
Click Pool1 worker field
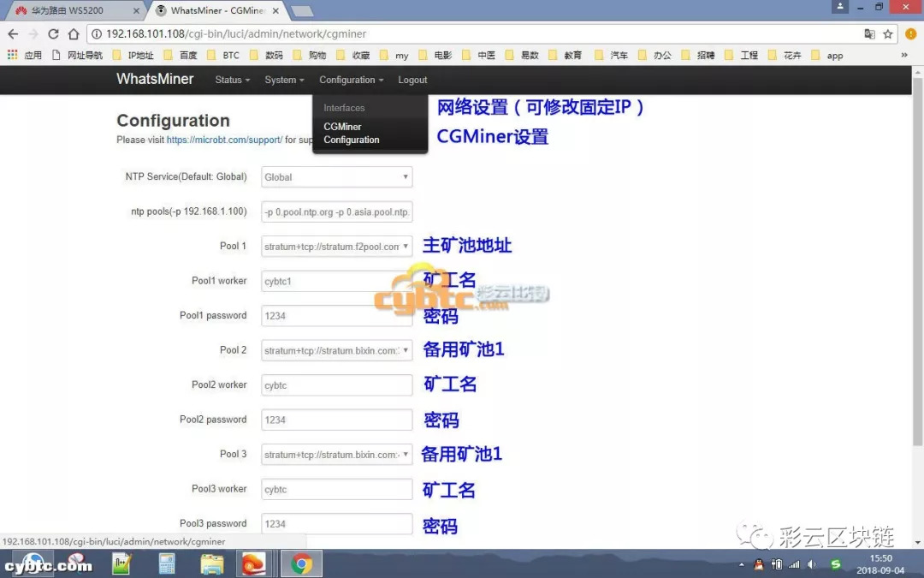[336, 282]
